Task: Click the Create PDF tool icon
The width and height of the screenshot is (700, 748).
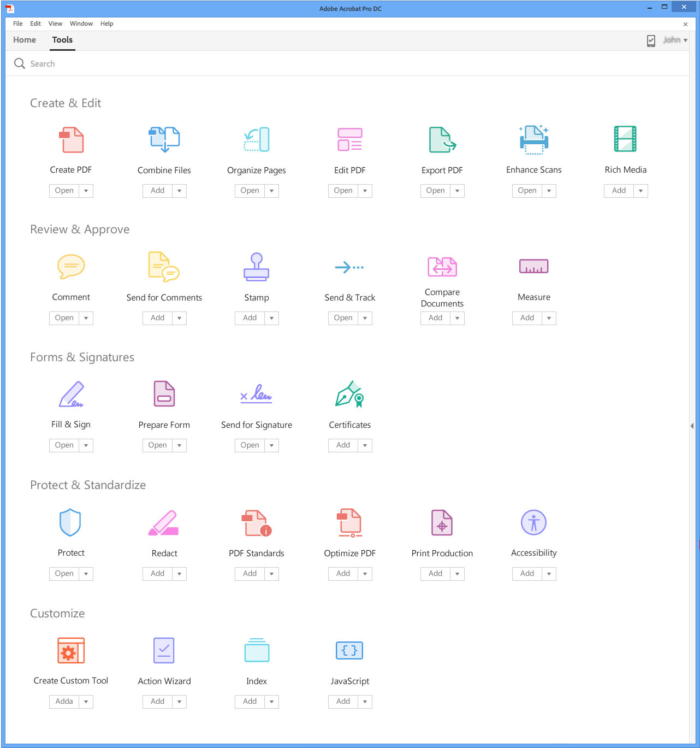Action: click(71, 140)
